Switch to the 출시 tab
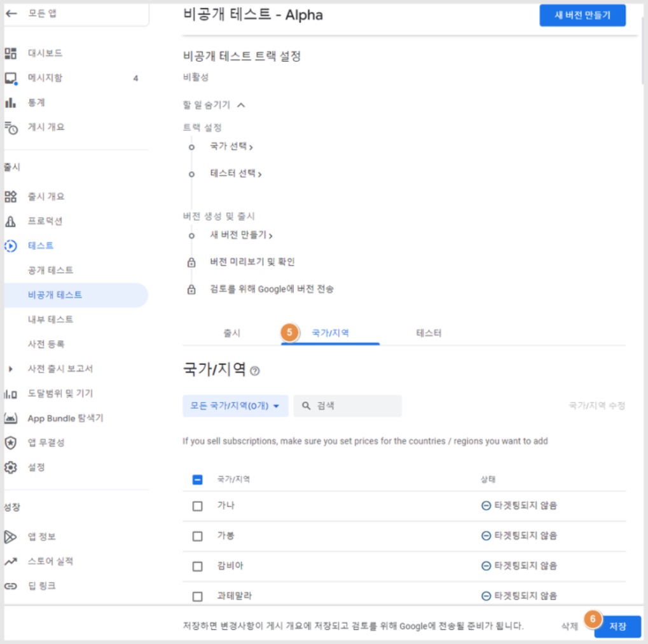The height and width of the screenshot is (644, 648). pyautogui.click(x=232, y=333)
